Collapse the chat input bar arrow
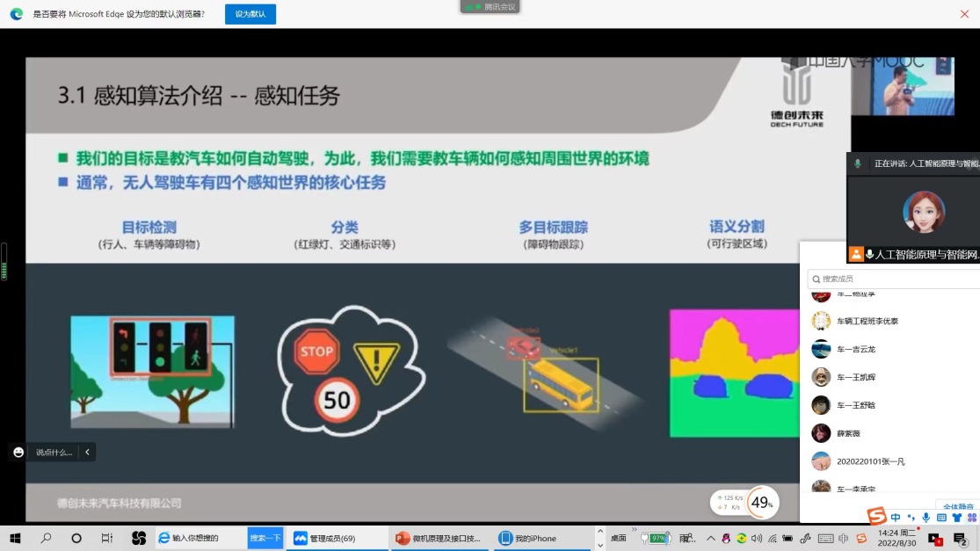The image size is (980, 551). pos(87,452)
